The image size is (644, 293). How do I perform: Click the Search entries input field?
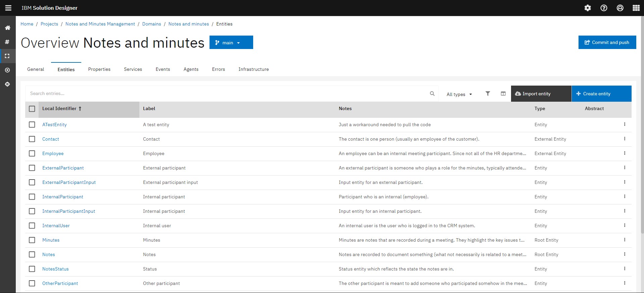point(225,94)
